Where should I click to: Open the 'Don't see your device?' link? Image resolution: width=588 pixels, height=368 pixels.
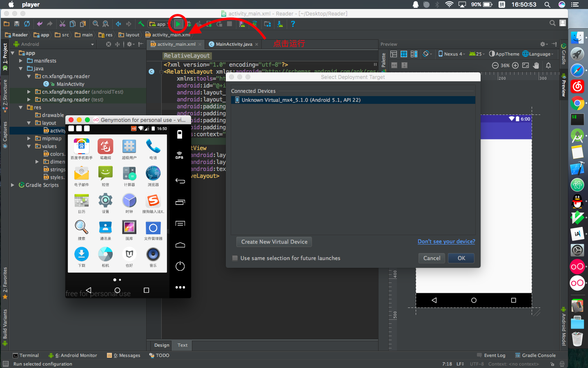(x=446, y=241)
